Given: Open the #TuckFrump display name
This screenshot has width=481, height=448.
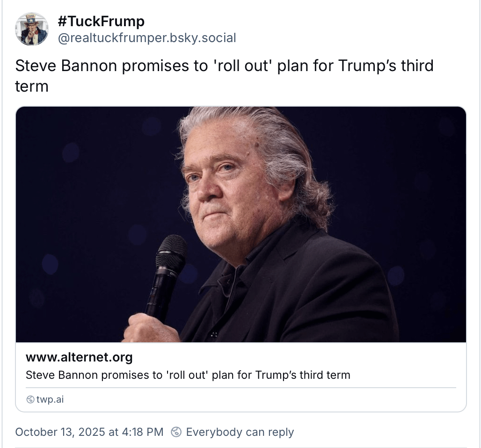Looking at the screenshot, I should pos(101,21).
